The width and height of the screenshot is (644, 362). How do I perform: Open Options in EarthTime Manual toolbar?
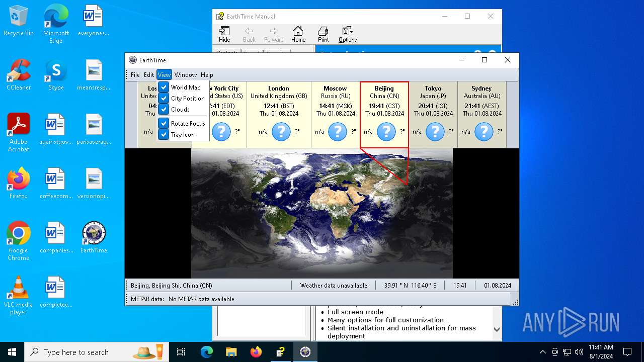click(x=348, y=34)
